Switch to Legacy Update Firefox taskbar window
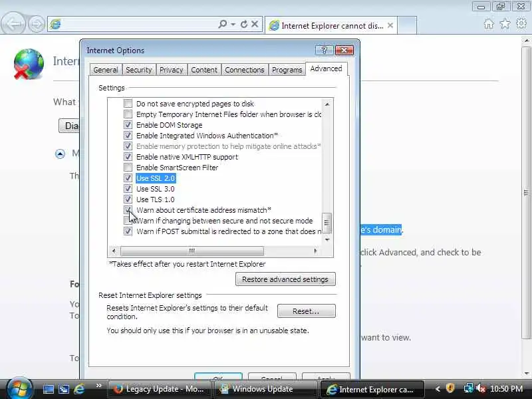 [160, 389]
